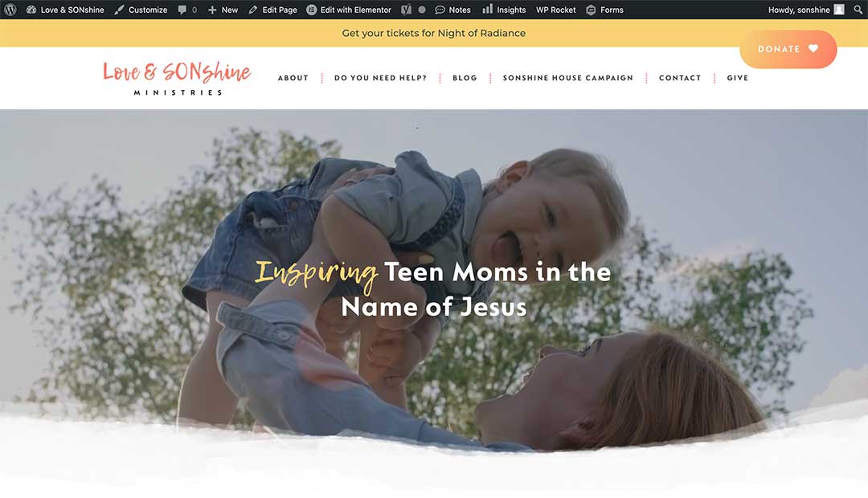Open Notes in the admin bar

tap(452, 10)
